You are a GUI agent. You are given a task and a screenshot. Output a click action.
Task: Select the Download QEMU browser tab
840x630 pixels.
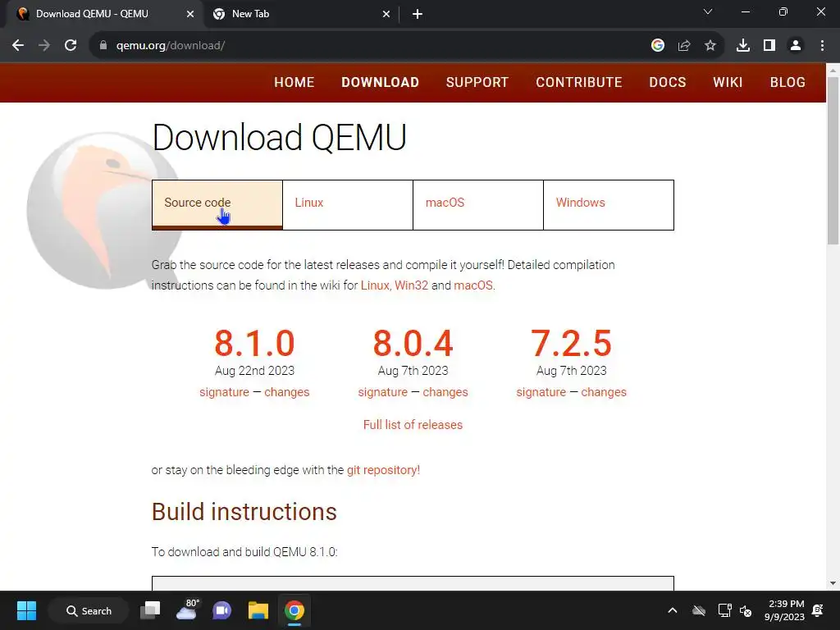tap(104, 14)
